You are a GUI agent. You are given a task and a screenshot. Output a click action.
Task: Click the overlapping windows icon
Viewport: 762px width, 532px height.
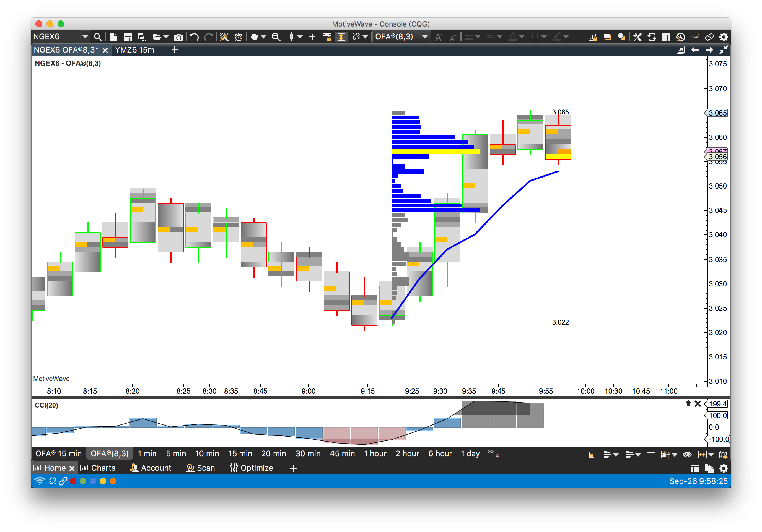pyautogui.click(x=607, y=37)
